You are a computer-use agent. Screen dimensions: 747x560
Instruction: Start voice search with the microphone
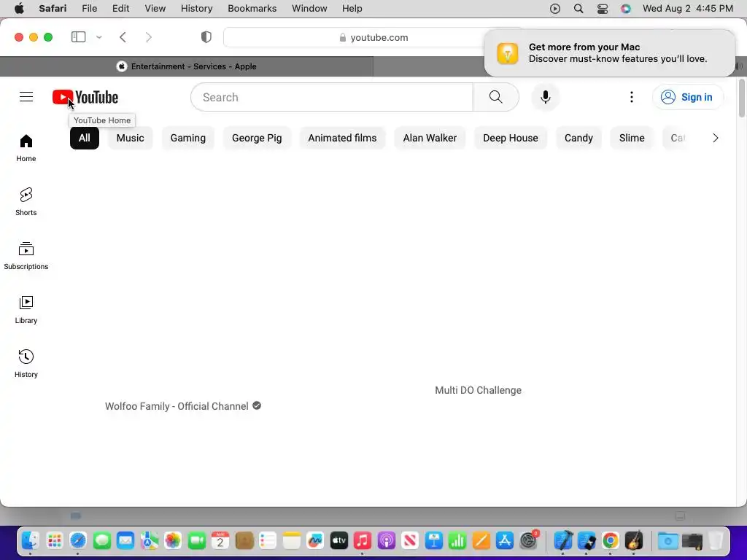[x=546, y=97]
